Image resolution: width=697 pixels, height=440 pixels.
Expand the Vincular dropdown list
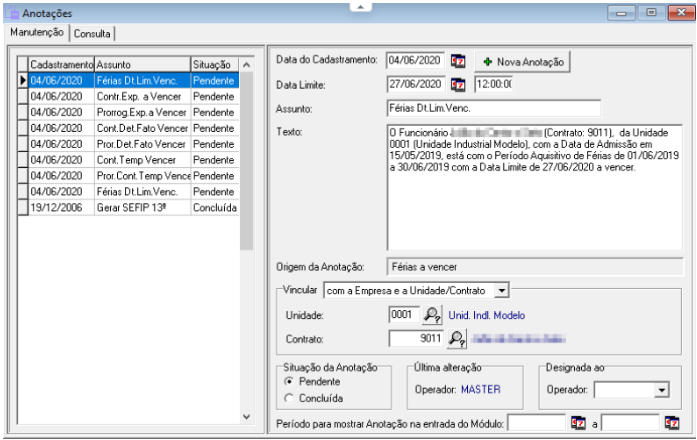click(502, 290)
